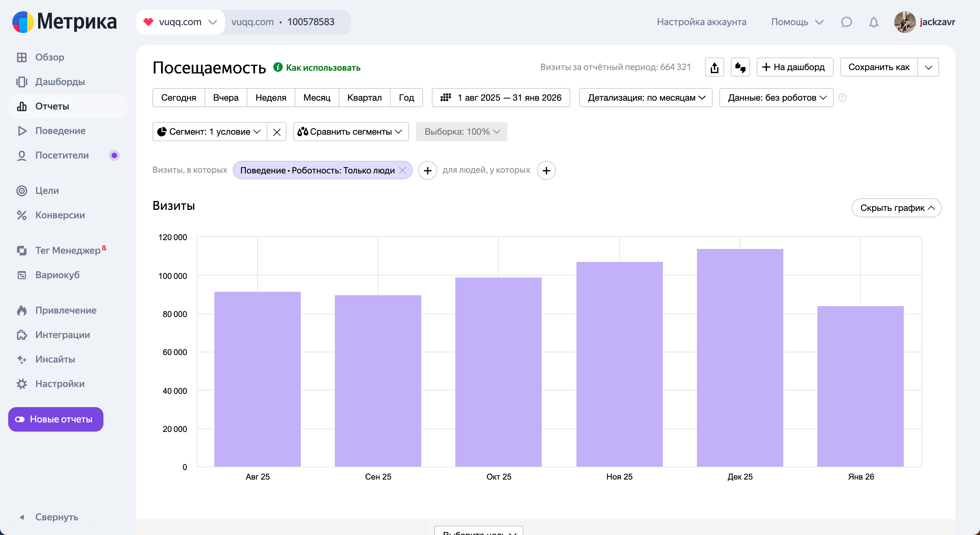Click the calendar date range icon
Screen dimensions: 980x535
point(445,98)
